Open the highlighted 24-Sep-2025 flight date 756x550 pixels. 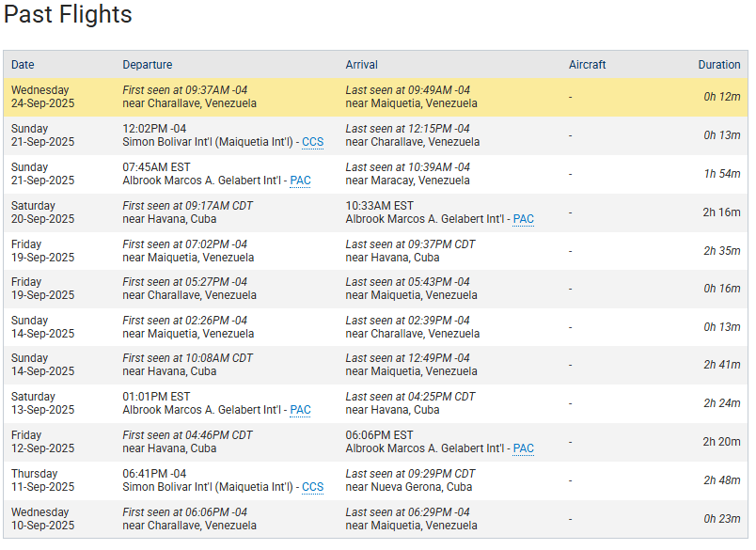point(43,97)
